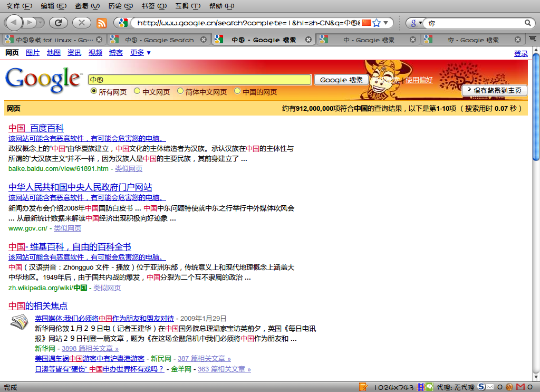The width and height of the screenshot is (540, 392).
Task: Click the newspaper icon beside news results
Action: point(20,322)
